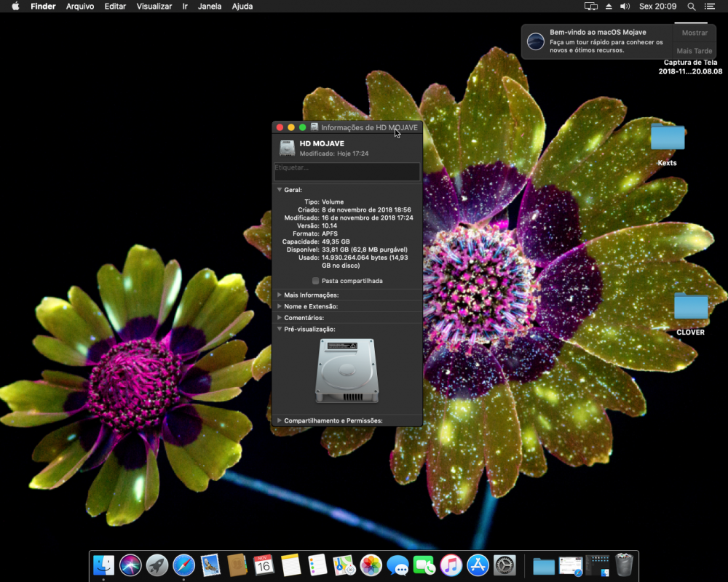This screenshot has height=582, width=728.
Task: Open Calendar showing Nov 16
Action: (264, 565)
